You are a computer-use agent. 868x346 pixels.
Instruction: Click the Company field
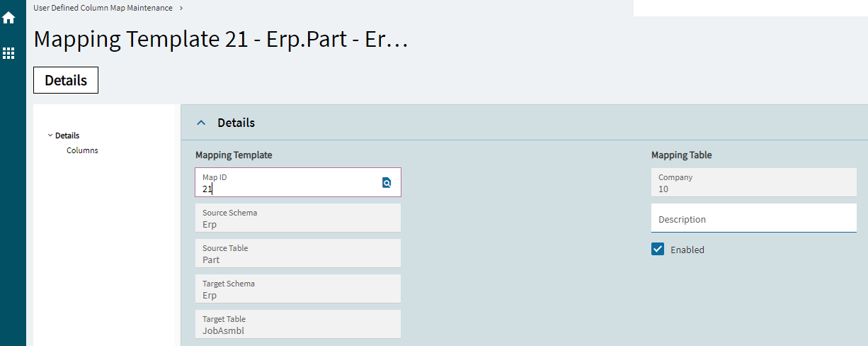click(754, 182)
